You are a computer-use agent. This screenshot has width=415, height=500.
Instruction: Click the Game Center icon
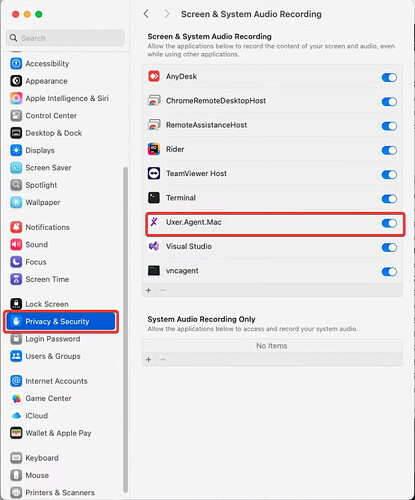16,398
